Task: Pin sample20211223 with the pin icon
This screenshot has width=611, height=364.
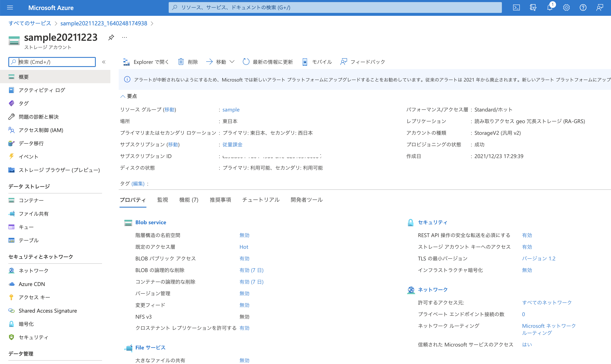Action: click(x=111, y=37)
